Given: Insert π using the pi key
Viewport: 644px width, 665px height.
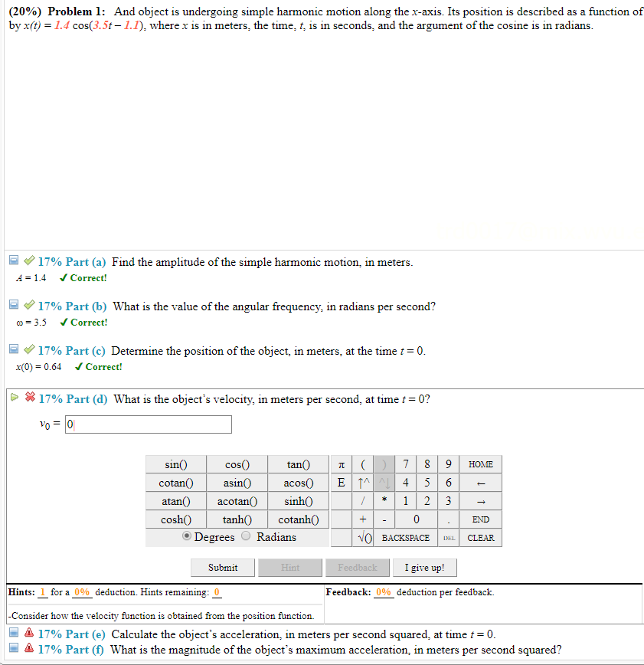Looking at the screenshot, I should pyautogui.click(x=341, y=464).
